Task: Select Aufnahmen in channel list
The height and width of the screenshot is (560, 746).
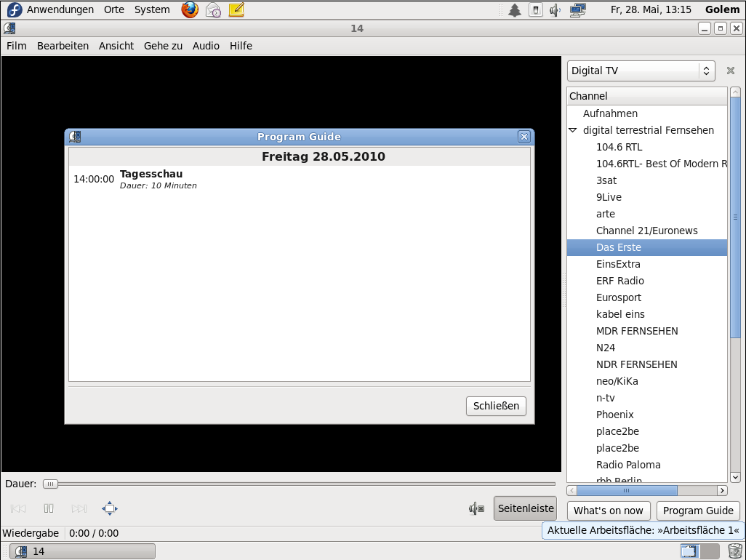Action: [610, 113]
